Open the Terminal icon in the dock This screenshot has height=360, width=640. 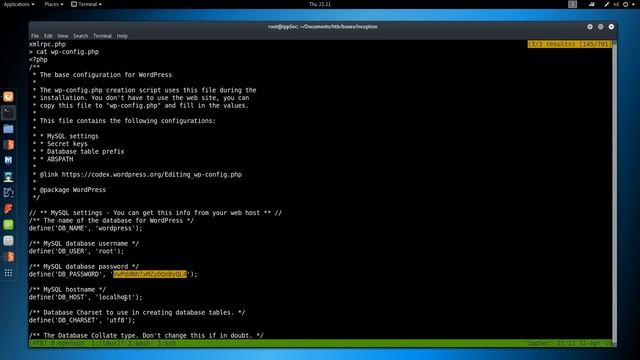(8, 113)
